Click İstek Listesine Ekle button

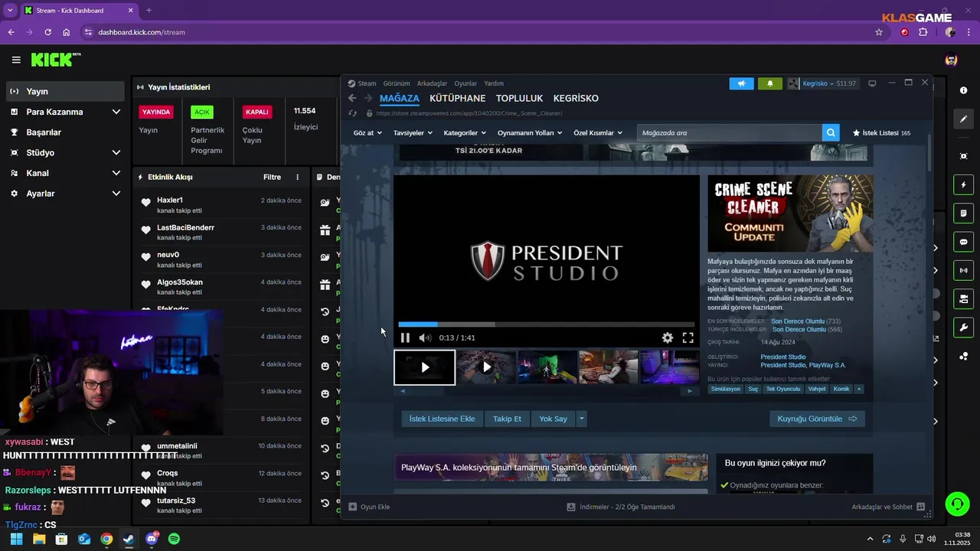coord(442,419)
